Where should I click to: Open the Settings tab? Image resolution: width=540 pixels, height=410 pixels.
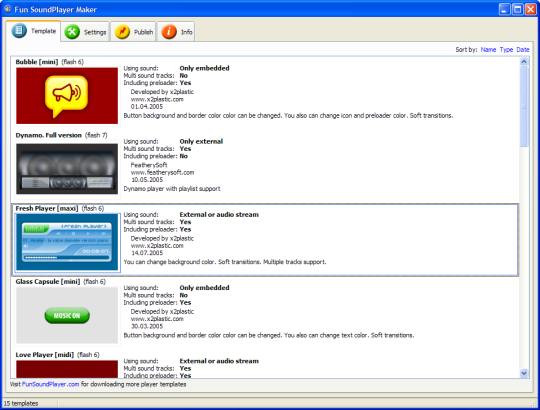85,32
